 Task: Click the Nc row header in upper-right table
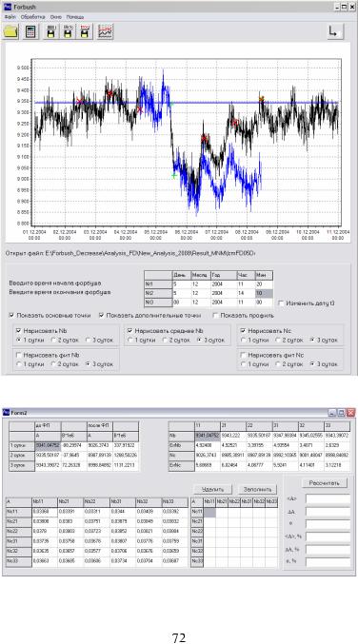[x=181, y=455]
